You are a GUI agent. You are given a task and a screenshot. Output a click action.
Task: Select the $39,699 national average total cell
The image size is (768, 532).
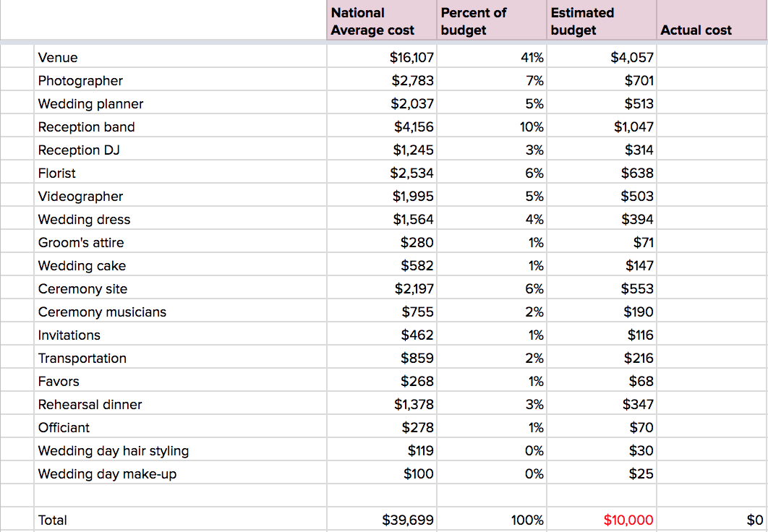(382, 520)
